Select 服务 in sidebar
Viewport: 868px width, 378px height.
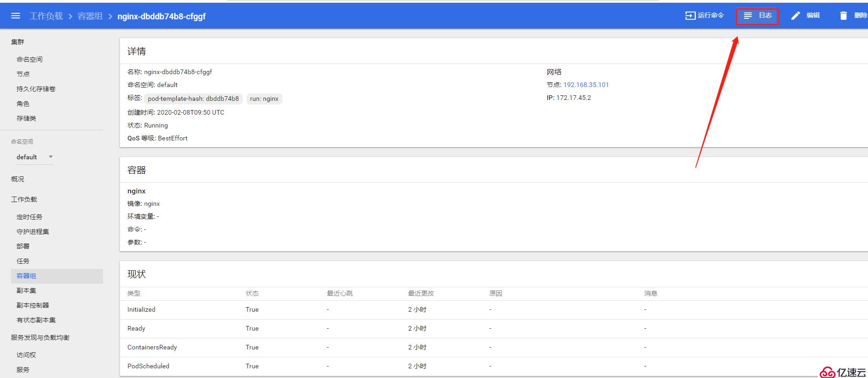coord(23,370)
